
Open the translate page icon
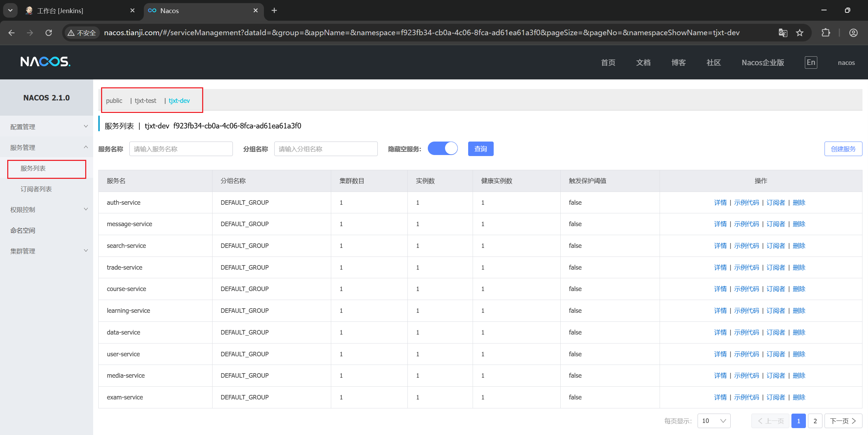783,33
